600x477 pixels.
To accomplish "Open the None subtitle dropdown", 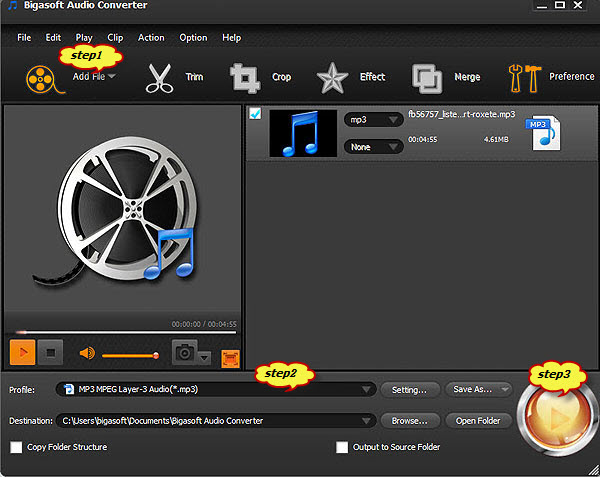I will tap(373, 147).
